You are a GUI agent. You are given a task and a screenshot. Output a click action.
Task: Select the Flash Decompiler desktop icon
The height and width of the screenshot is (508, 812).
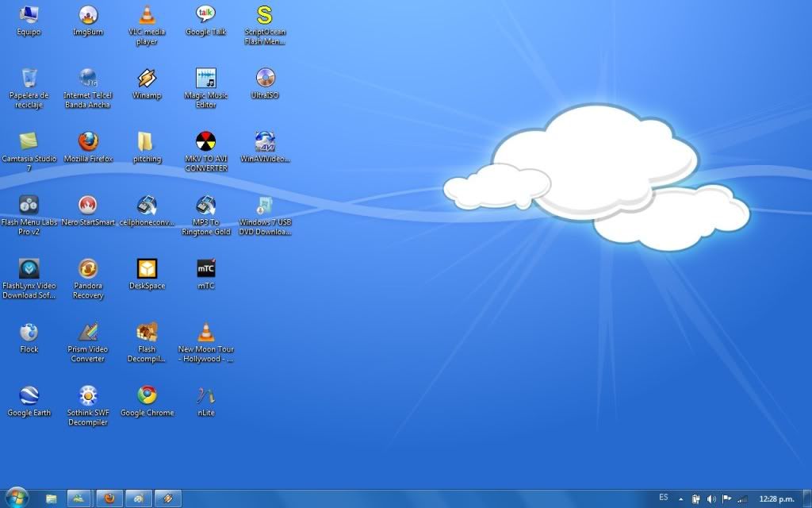click(x=147, y=343)
